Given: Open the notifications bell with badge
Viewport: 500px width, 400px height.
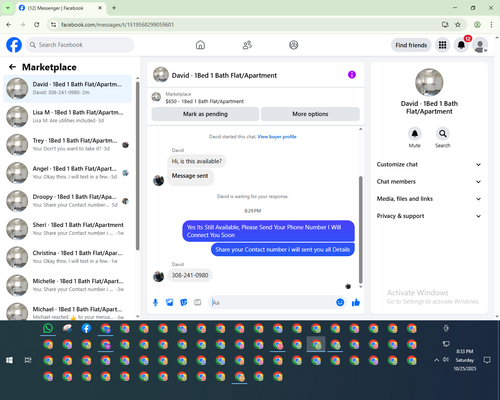Looking at the screenshot, I should [461, 45].
